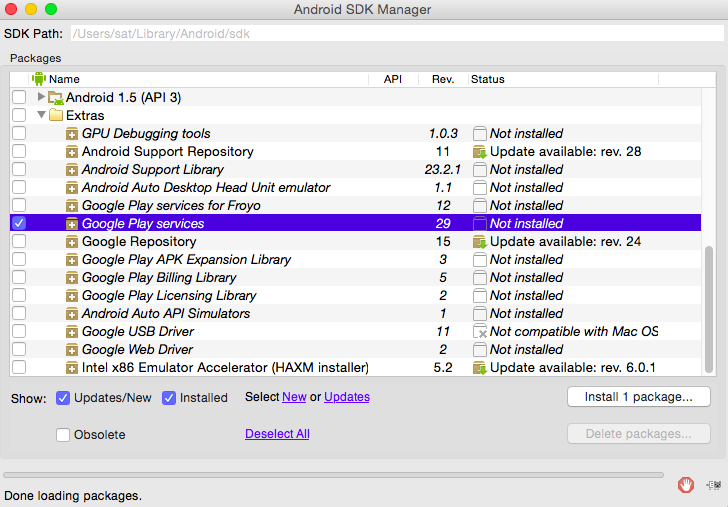Click the 23.2.1 revision value
This screenshot has height=507, width=728.
(x=442, y=169)
